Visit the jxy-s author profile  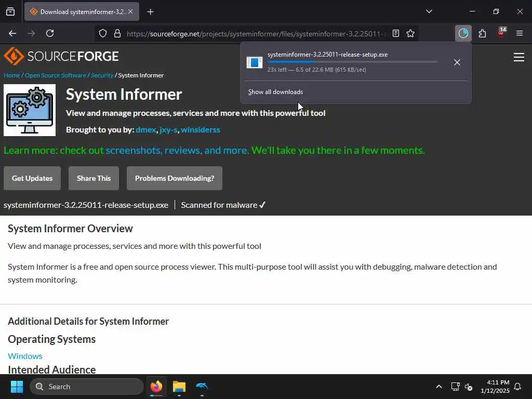click(169, 130)
